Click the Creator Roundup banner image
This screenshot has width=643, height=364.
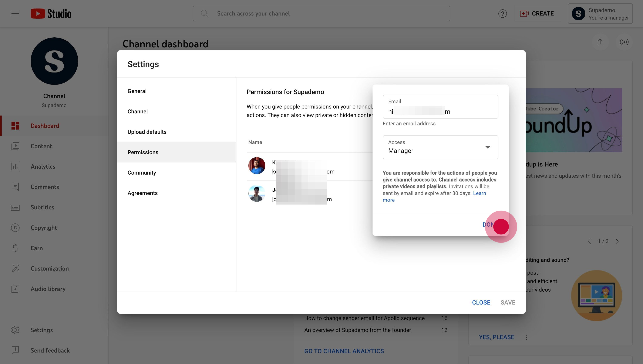pyautogui.click(x=574, y=120)
